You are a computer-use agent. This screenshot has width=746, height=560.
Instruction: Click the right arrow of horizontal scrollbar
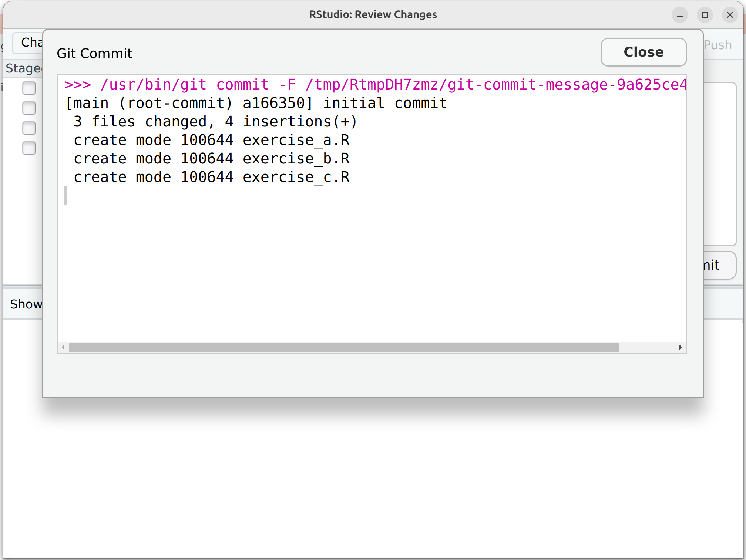[680, 347]
